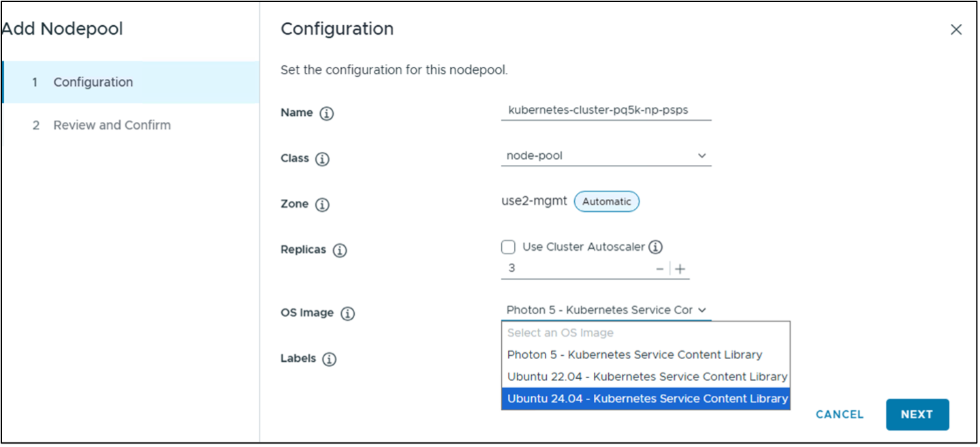Click the info icon next to Name
This screenshot has height=447, width=980.
coord(327,114)
